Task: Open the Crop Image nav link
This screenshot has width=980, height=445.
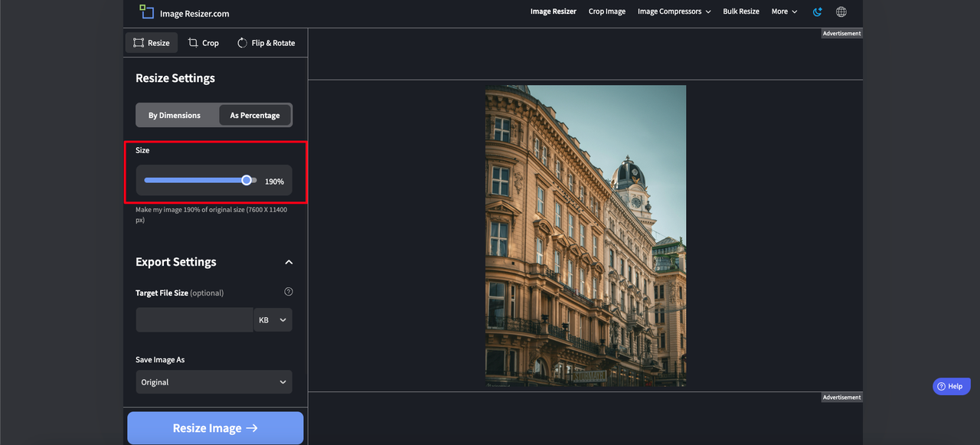Action: click(607, 11)
